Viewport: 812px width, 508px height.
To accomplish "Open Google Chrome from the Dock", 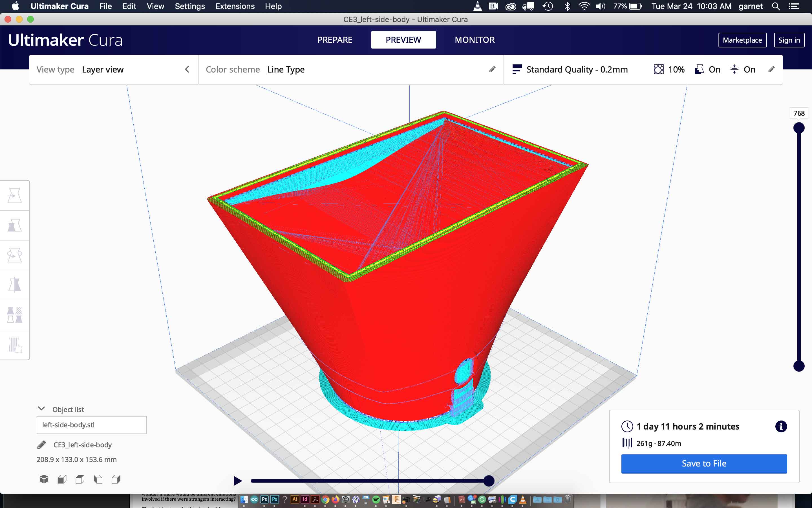I will click(325, 500).
